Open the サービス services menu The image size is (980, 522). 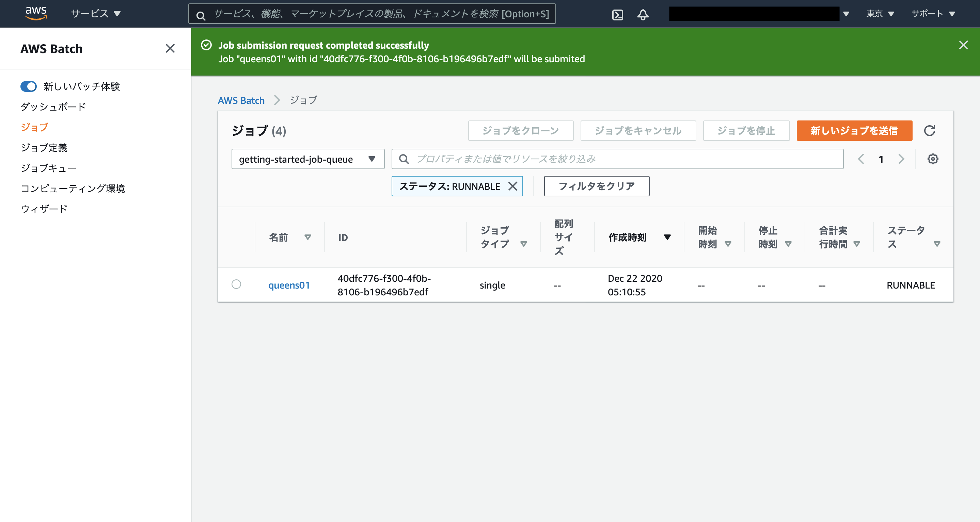[x=95, y=14]
